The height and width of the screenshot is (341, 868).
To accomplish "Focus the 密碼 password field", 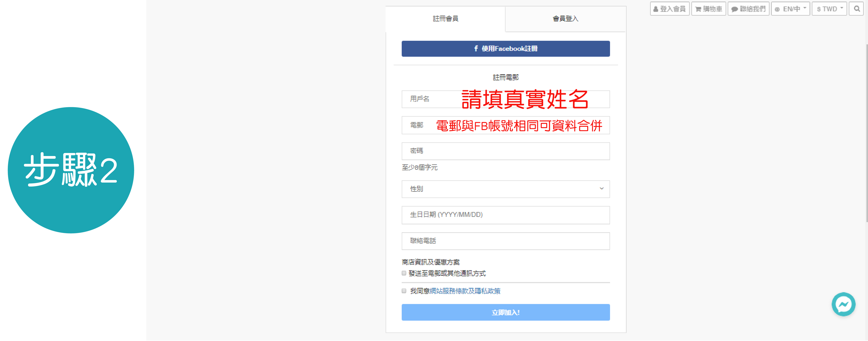I will tap(505, 151).
